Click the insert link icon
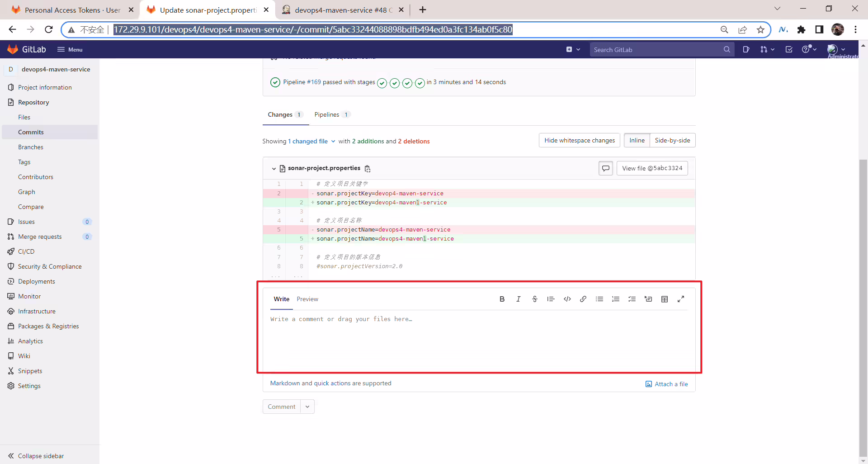This screenshot has height=464, width=868. click(x=583, y=299)
